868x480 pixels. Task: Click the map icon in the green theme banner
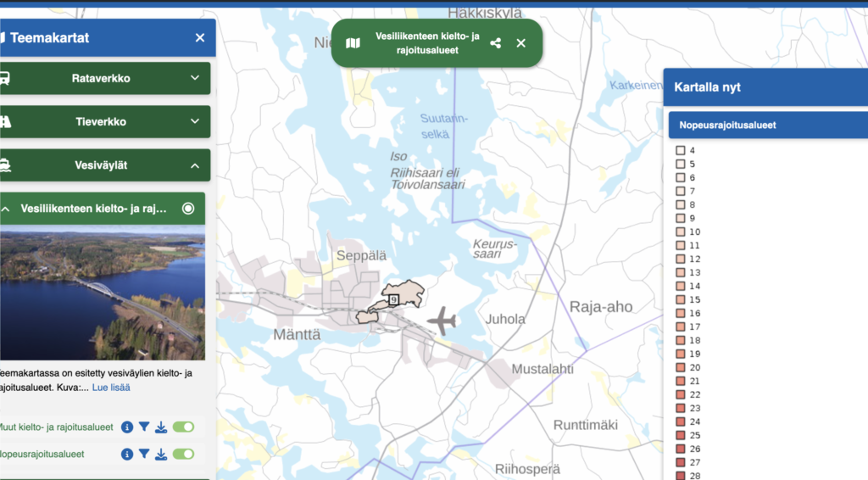(353, 43)
